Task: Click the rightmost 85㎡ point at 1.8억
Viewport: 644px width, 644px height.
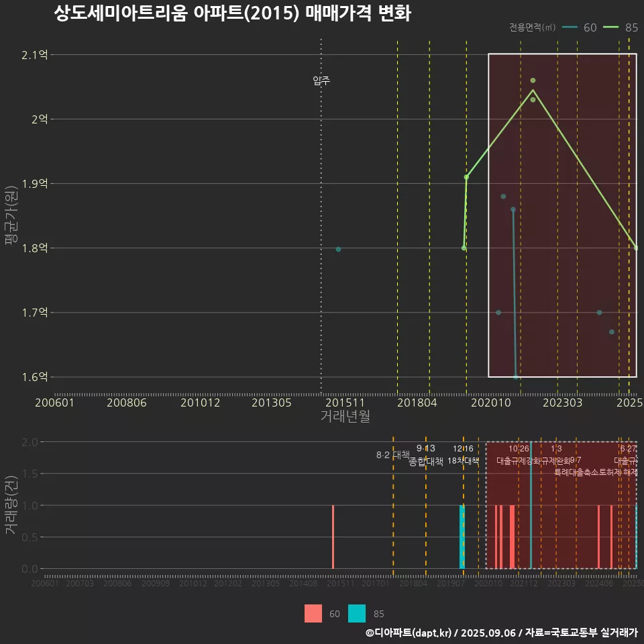Action: coord(636,248)
